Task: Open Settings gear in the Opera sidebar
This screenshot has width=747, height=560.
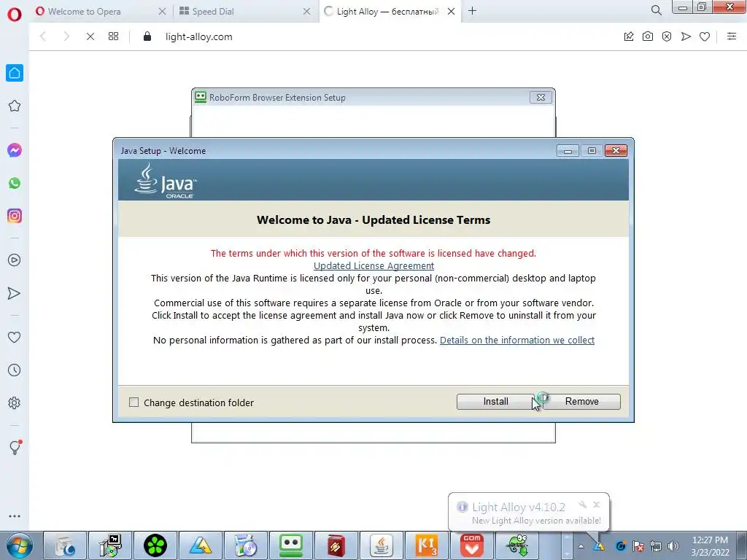Action: point(15,402)
